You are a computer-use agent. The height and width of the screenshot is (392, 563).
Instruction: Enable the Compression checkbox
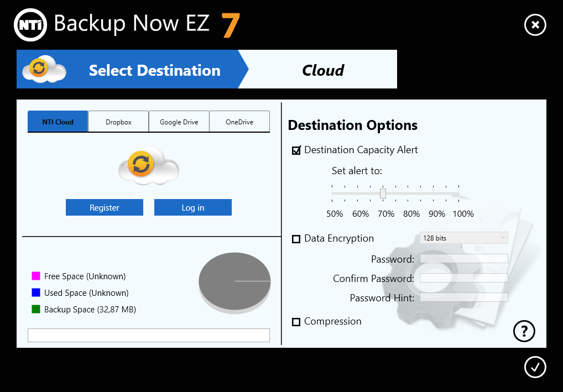tap(296, 322)
